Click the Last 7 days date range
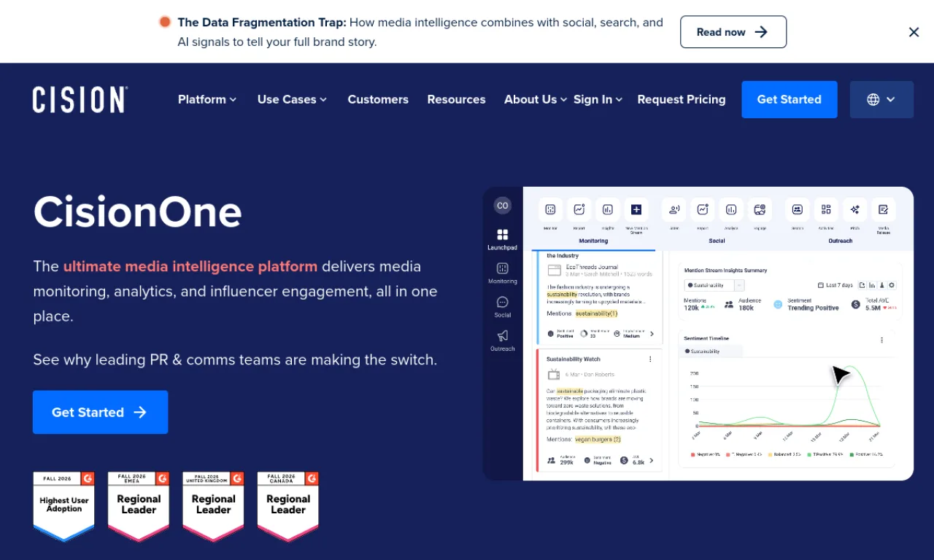Image resolution: width=934 pixels, height=560 pixels. (835, 285)
